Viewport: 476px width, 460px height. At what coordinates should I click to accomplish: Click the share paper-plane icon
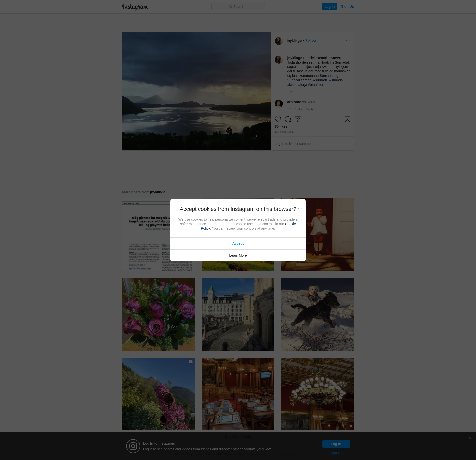[x=297, y=119]
